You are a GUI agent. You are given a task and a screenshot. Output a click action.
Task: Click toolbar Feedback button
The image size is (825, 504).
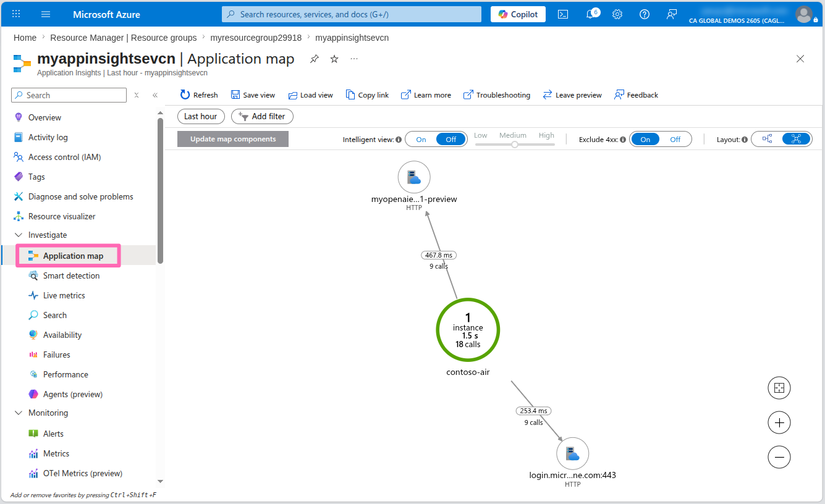[636, 94]
